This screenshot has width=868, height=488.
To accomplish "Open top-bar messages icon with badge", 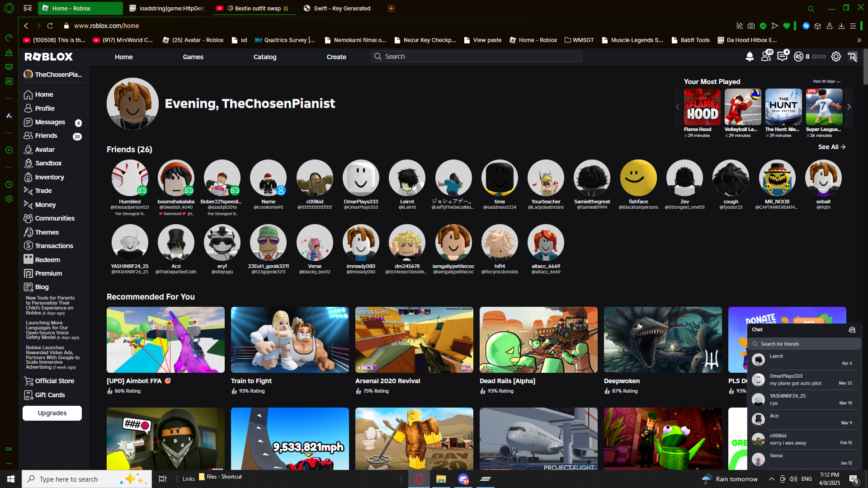I will tap(782, 56).
